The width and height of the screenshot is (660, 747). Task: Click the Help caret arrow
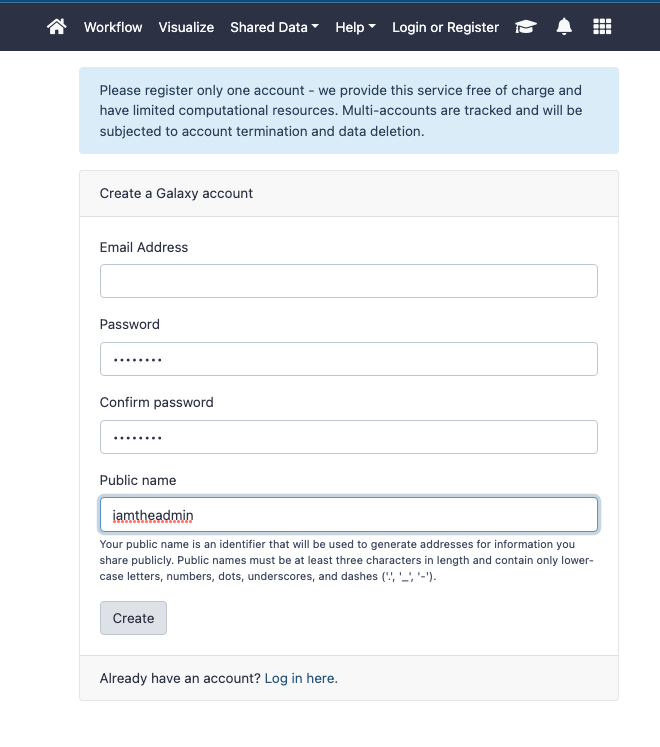point(372,27)
